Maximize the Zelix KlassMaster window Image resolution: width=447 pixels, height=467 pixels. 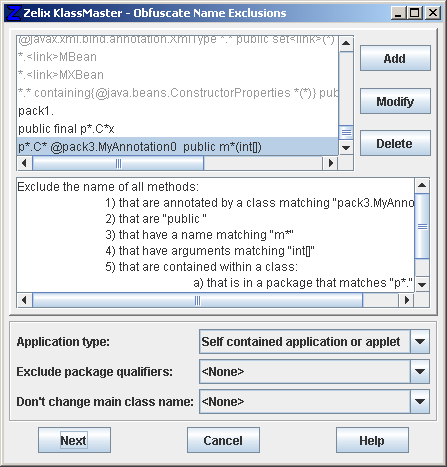(415, 13)
